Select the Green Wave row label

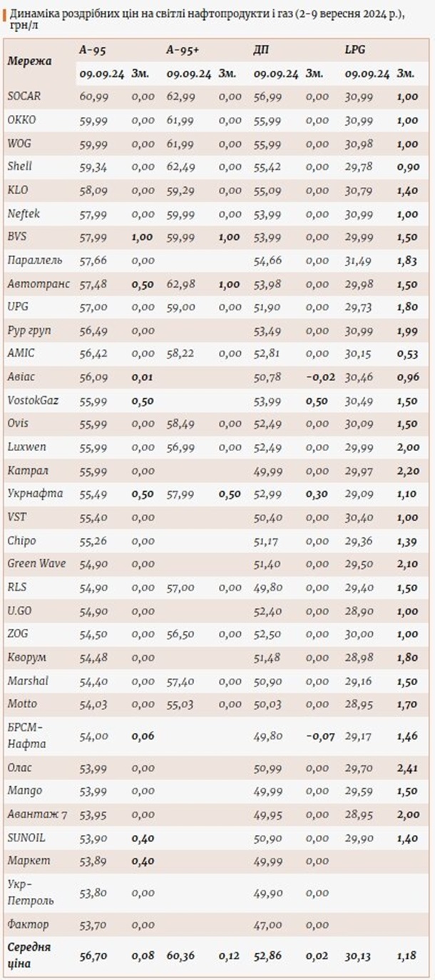pos(36,563)
